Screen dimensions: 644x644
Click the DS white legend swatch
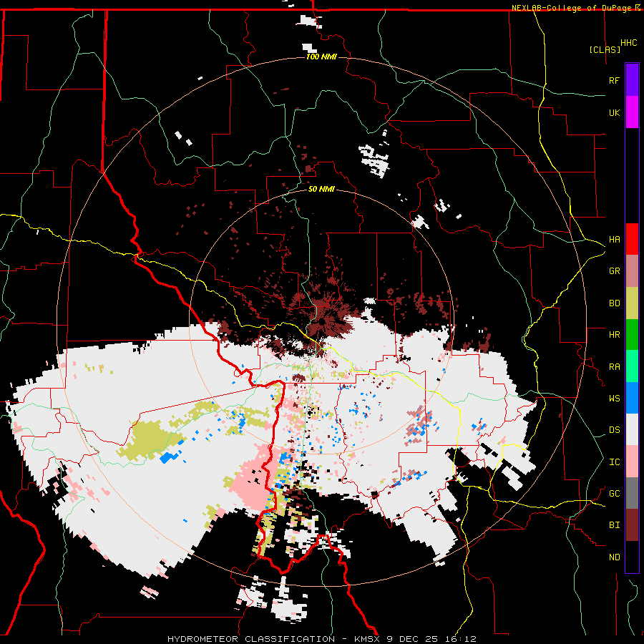pos(632,429)
